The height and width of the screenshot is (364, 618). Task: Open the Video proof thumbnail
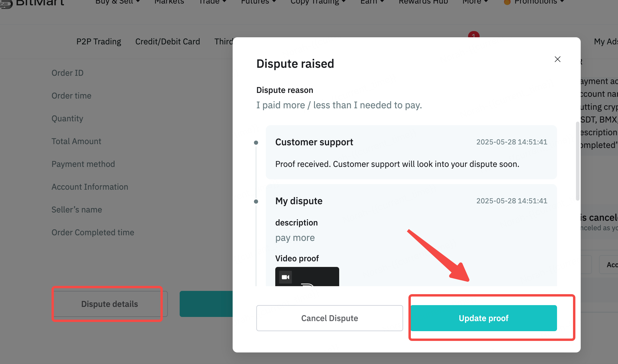pos(307,276)
